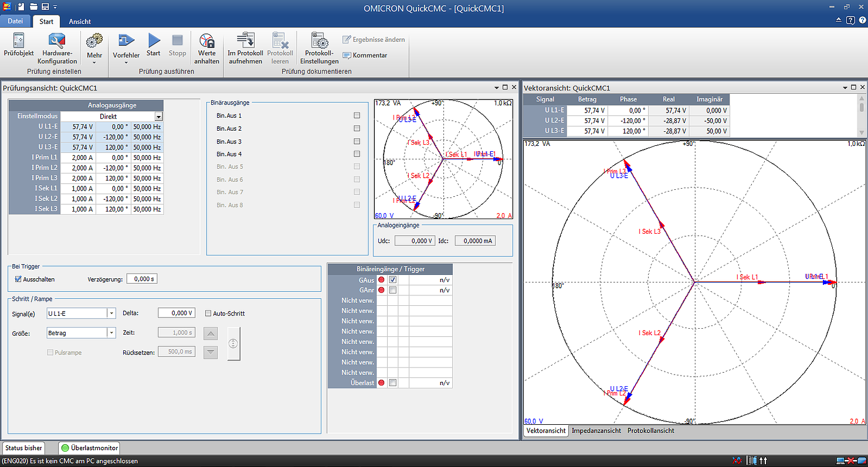
Task: Click the Delta value input field
Action: (177, 313)
